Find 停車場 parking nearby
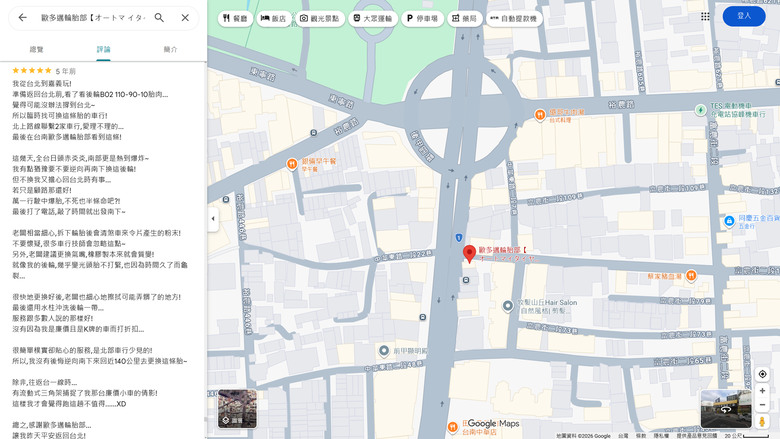Screen dimensions: 780x439 pos(422,18)
